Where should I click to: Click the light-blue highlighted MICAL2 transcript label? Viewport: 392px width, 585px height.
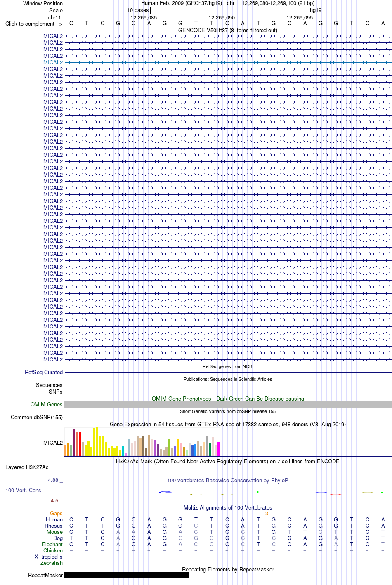tap(53, 62)
